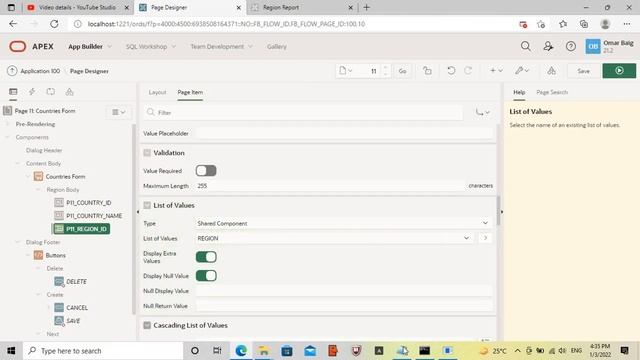Open the Shared Components icon in the toolbar
Viewport: 640px width, 360px height.
tap(551, 71)
